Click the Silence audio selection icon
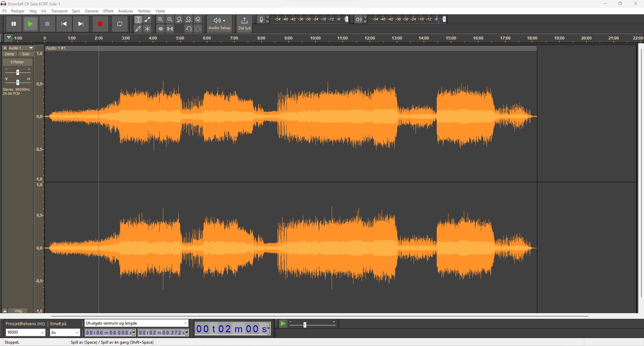 pos(170,29)
